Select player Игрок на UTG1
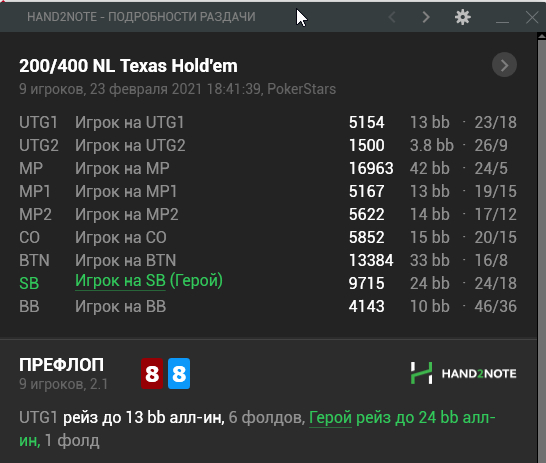This screenshot has height=463, width=546. coord(130,123)
